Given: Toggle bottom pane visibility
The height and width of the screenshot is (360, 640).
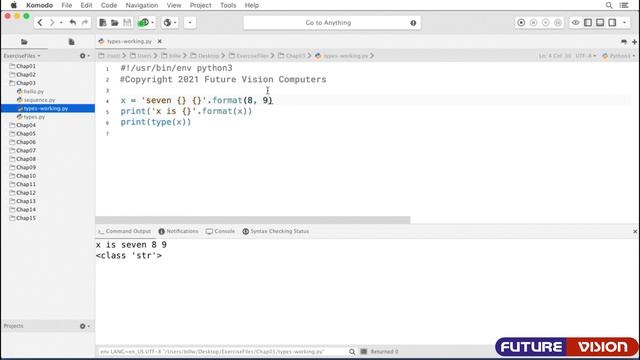Looking at the screenshot, I should tap(600, 23).
